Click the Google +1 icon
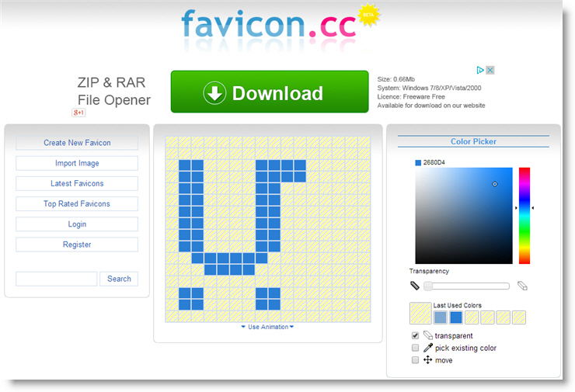 [x=78, y=113]
